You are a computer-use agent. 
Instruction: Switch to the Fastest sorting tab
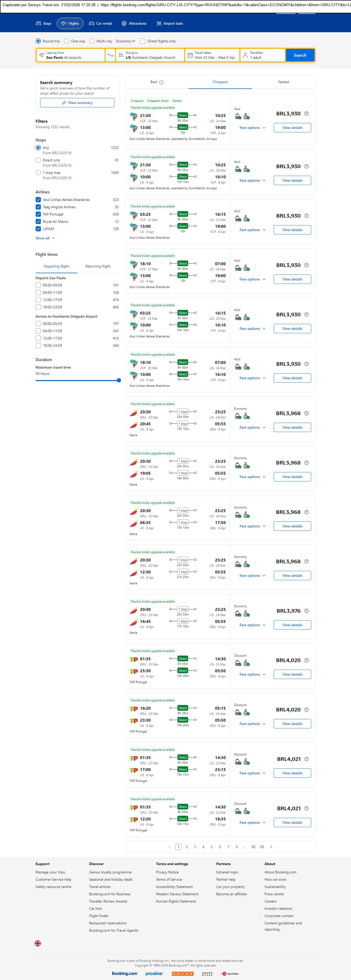[283, 82]
